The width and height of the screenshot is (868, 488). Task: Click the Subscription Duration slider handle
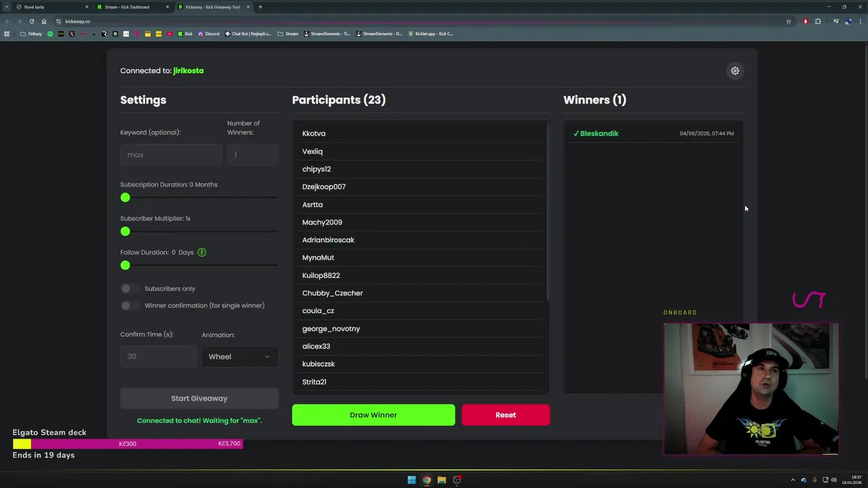coord(125,197)
